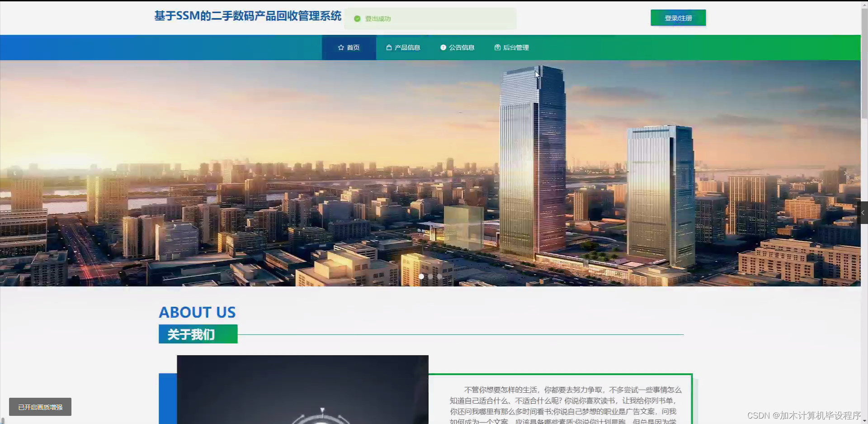Viewport: 868px width, 424px height.
Task: Click the dark about-us image thumbnail
Action: [x=302, y=390]
